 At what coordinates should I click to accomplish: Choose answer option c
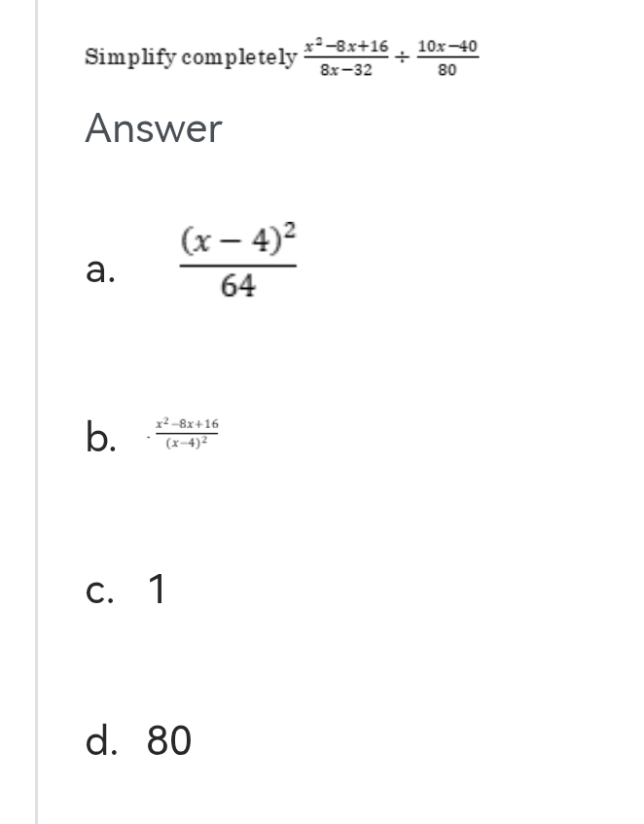(99, 589)
